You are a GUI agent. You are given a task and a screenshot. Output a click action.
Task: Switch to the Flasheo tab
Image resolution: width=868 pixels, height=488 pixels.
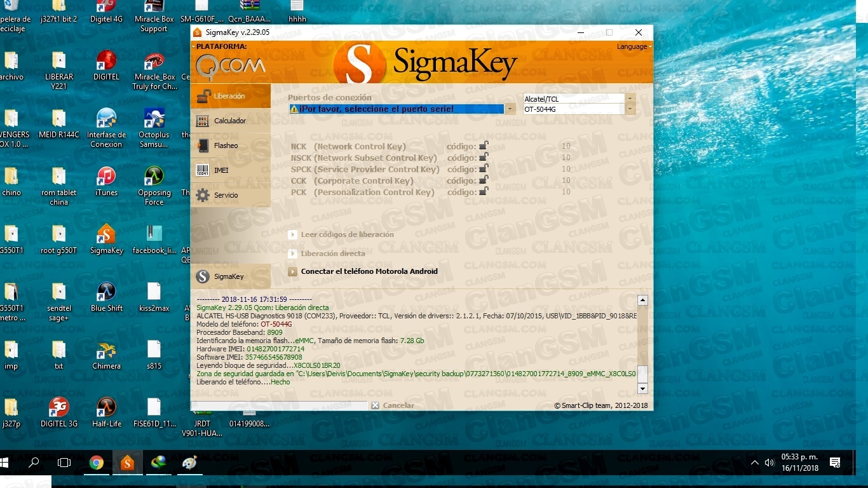pos(230,146)
